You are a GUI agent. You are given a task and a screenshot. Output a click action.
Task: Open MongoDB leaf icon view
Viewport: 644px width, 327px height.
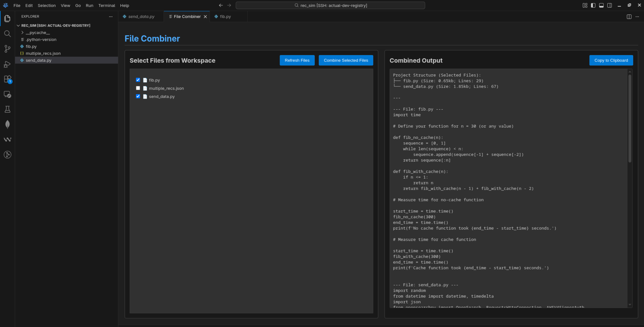pyautogui.click(x=7, y=124)
